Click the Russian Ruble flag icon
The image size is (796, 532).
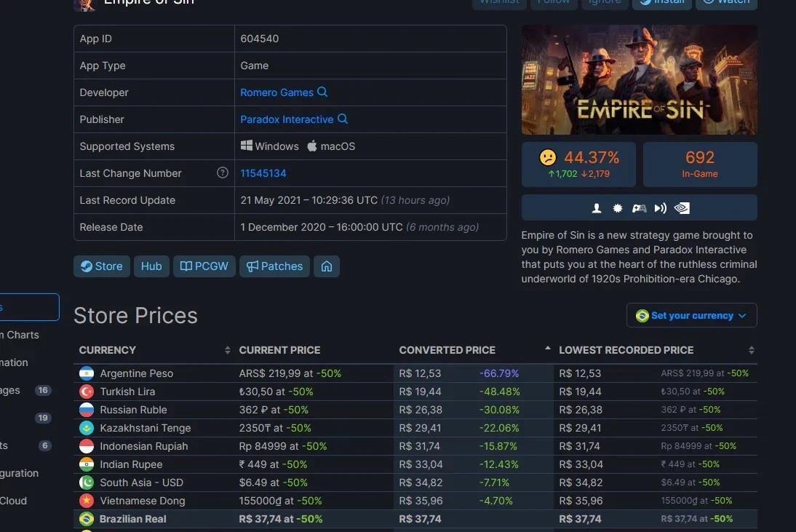(x=87, y=410)
